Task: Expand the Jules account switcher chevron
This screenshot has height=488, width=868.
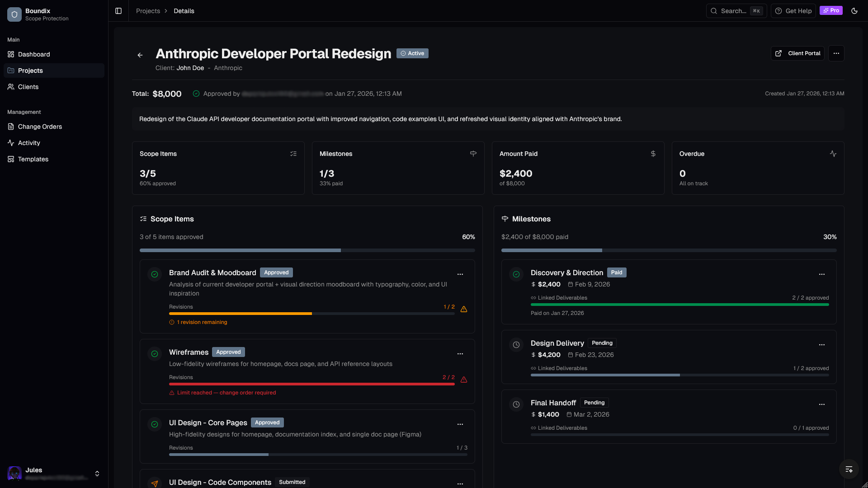Action: pos(97,474)
